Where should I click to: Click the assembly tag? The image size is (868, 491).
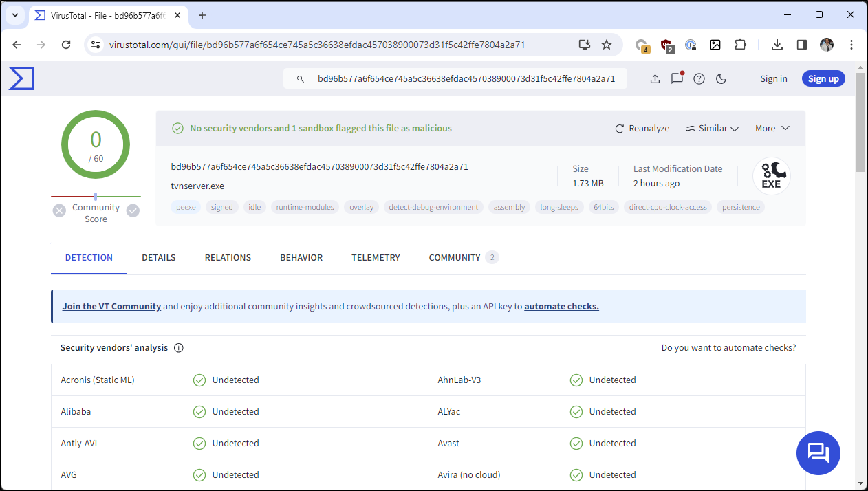click(510, 207)
